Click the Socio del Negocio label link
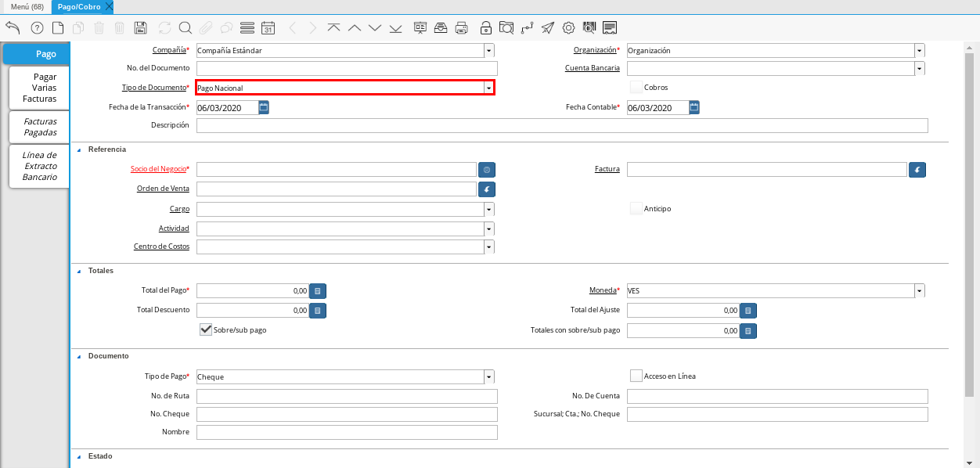This screenshot has height=468, width=980. coord(158,169)
